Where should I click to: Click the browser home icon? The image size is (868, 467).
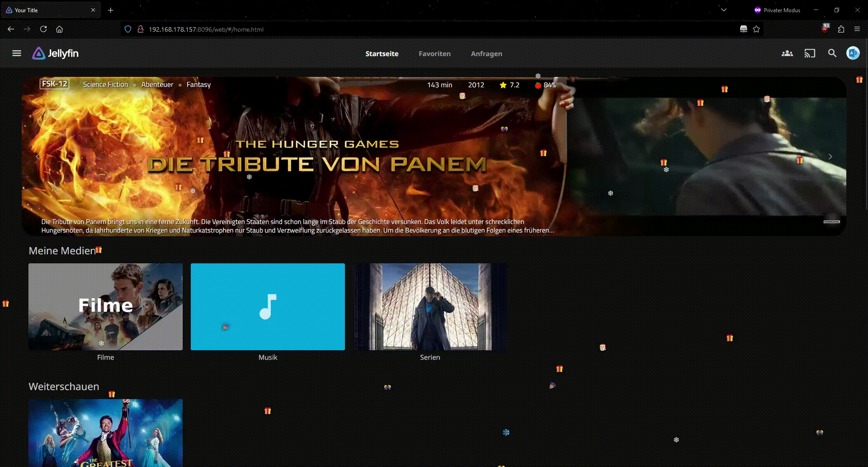[x=59, y=29]
